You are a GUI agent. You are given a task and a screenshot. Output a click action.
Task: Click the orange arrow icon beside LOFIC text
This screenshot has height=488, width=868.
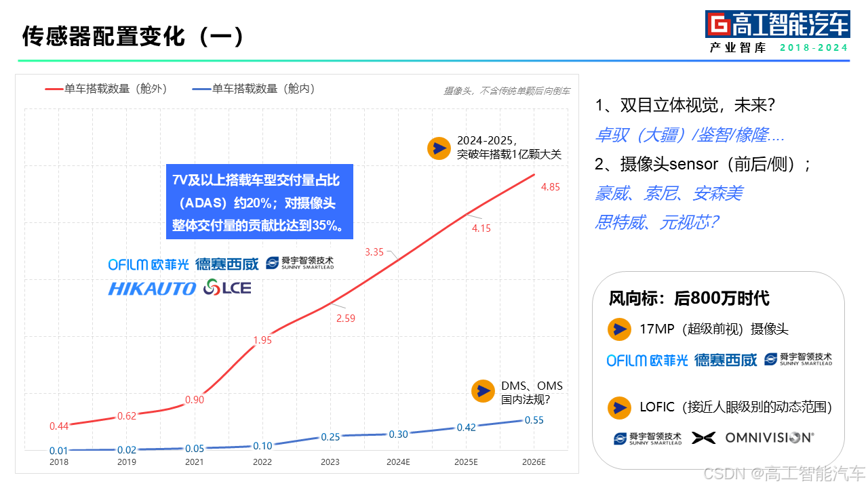coord(619,407)
